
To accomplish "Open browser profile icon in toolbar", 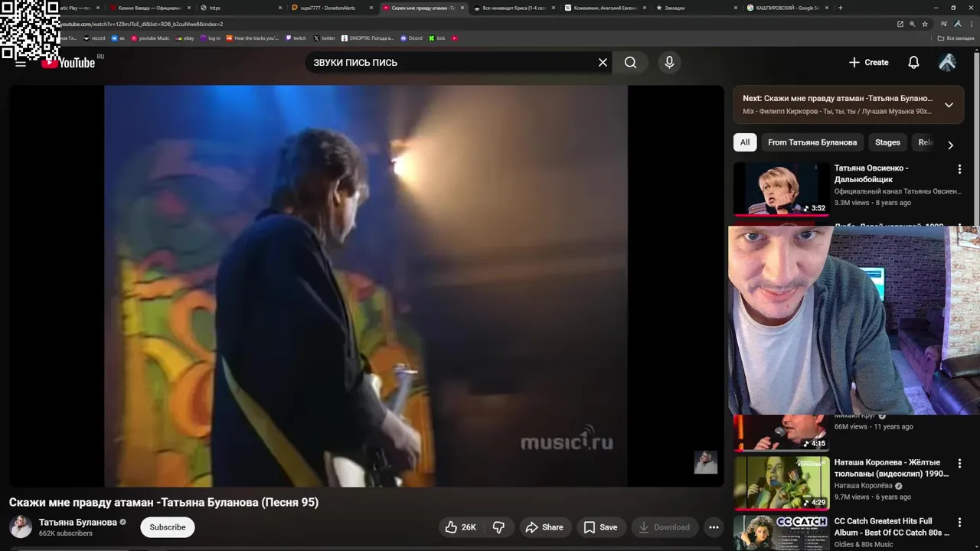I will (x=958, y=24).
